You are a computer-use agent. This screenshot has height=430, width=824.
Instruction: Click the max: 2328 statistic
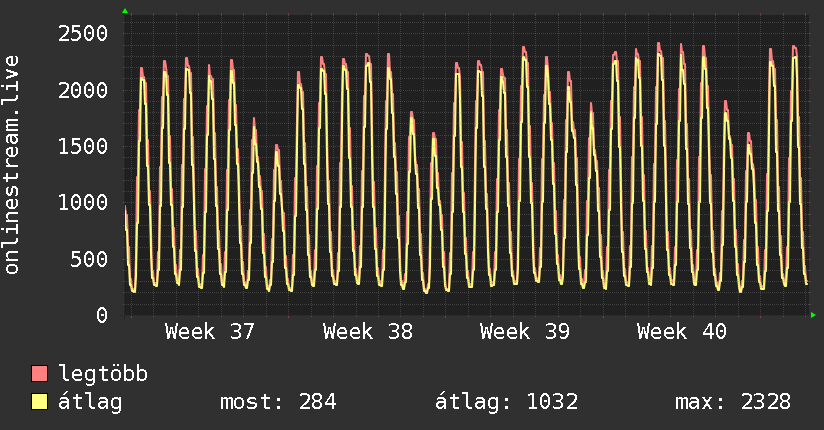733,402
